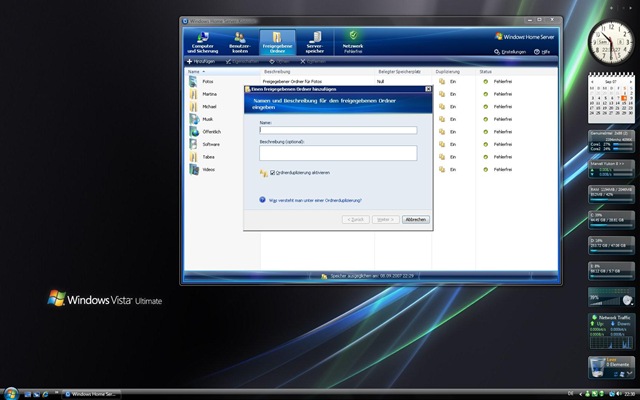Viewport: 640px width, 400px height.
Task: Click into the Name input field
Action: pyautogui.click(x=338, y=130)
